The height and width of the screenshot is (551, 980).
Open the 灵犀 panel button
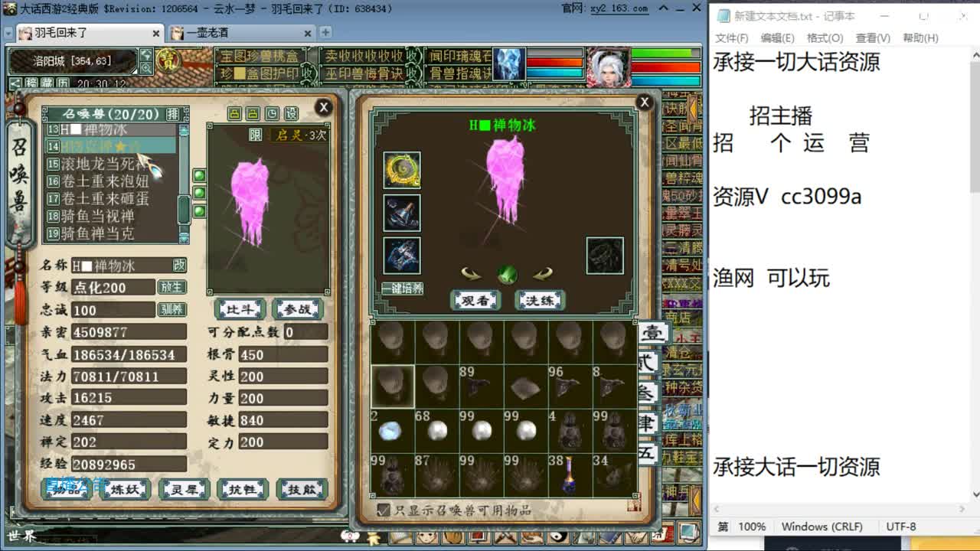[184, 489]
